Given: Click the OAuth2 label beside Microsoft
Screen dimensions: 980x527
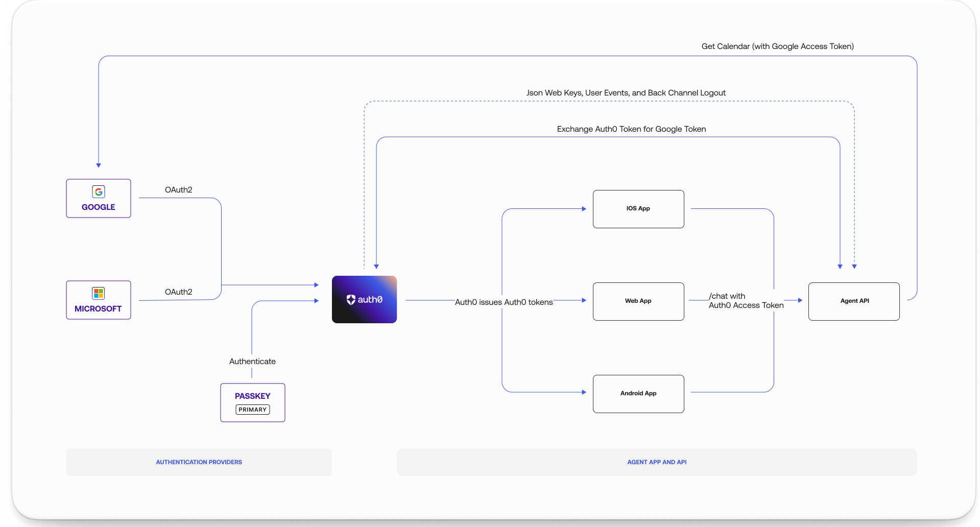Looking at the screenshot, I should pos(179,292).
